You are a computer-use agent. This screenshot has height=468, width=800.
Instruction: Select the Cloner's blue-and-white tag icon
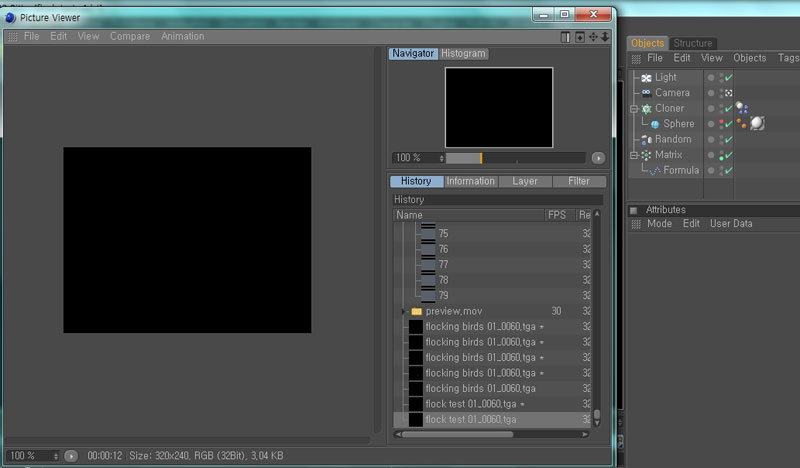[x=742, y=108]
